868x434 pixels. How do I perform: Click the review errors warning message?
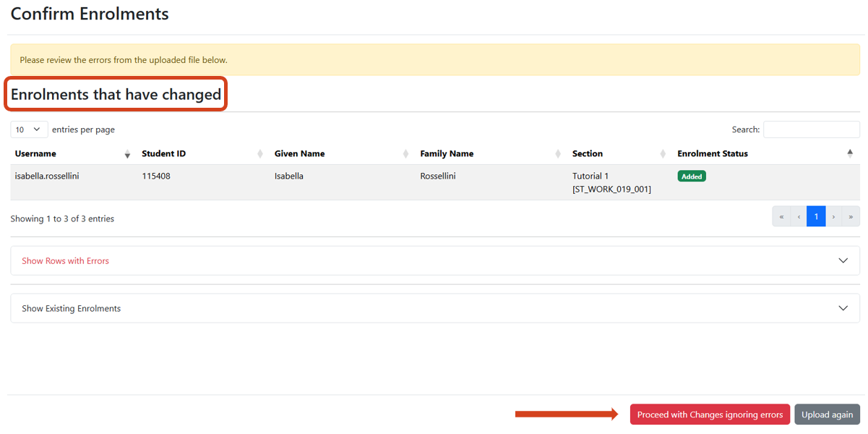pos(435,60)
